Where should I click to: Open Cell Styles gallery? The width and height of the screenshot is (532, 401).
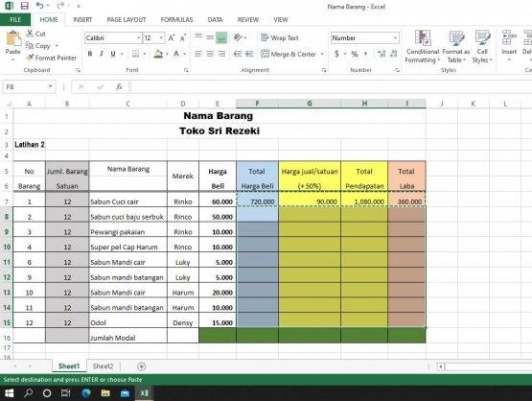482,46
